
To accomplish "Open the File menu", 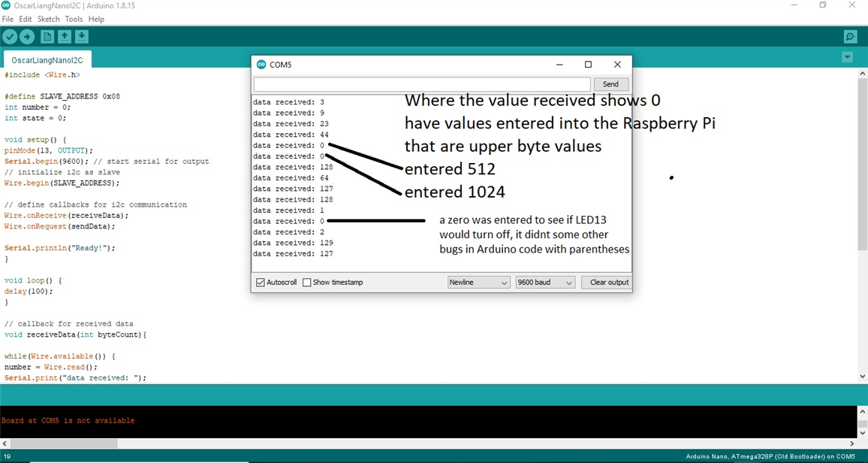I will pyautogui.click(x=8, y=19).
